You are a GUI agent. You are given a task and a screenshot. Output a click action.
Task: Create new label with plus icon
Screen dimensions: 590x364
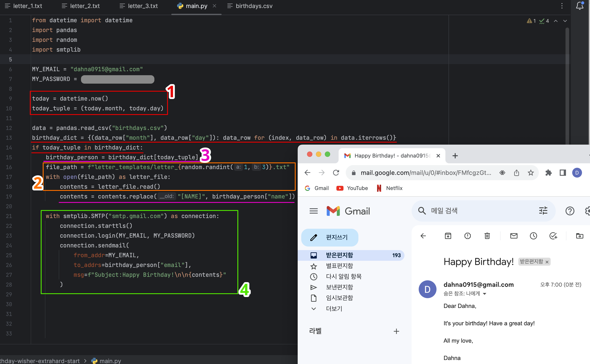[x=396, y=331]
